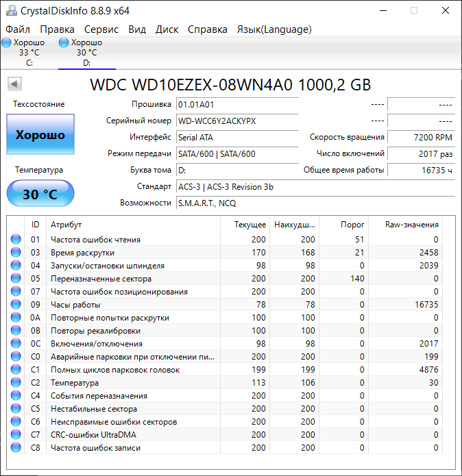
Task: Go to previous disk with left arrow
Action: click(x=14, y=84)
